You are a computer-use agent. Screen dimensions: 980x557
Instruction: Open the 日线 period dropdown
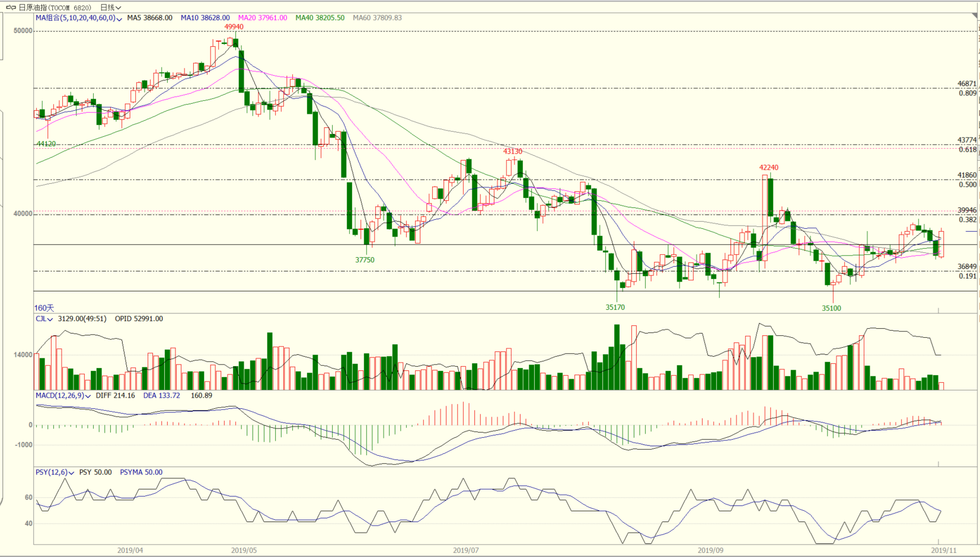111,8
